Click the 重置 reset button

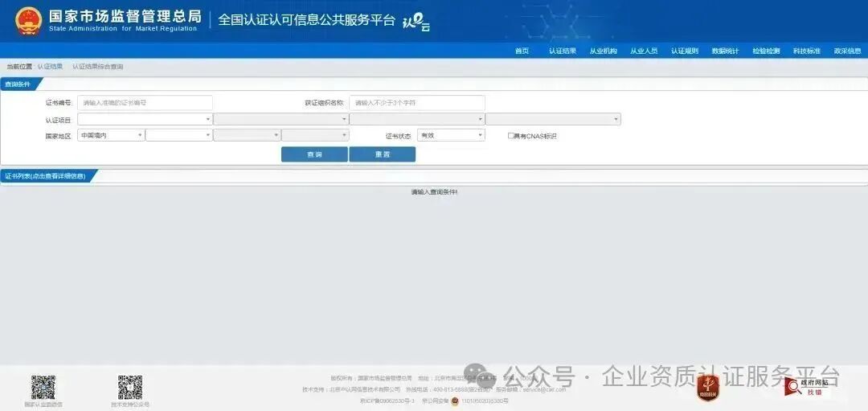(383, 154)
